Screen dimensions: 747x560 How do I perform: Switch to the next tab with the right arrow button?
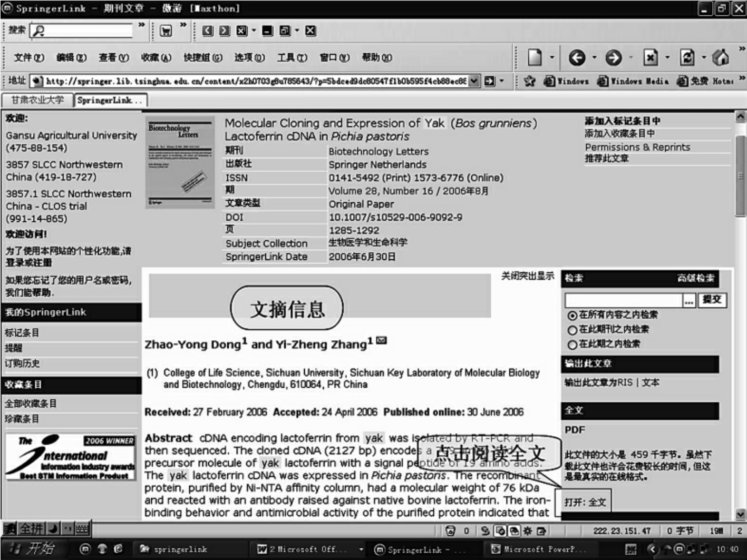coord(225,31)
